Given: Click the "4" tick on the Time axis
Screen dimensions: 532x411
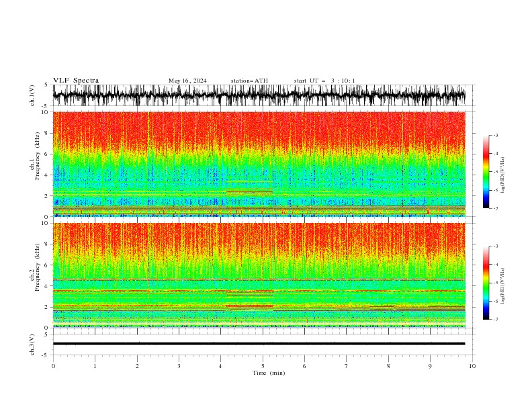Looking at the screenshot, I should (220, 366).
